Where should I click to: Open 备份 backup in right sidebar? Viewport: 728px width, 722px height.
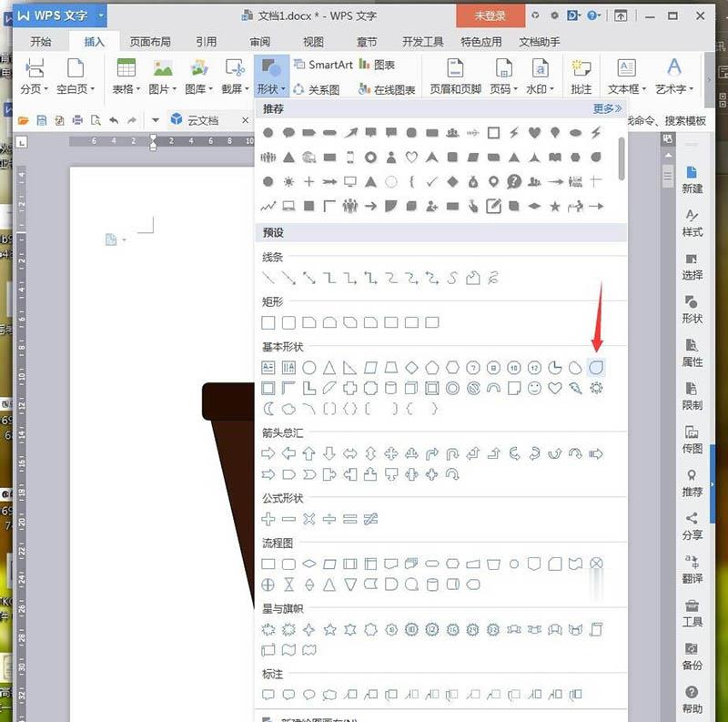[x=692, y=656]
